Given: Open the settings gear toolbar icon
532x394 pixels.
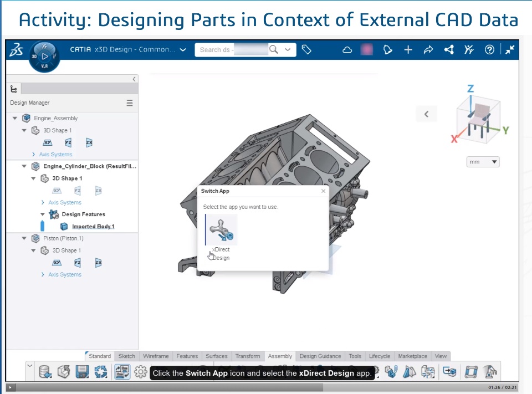Looking at the screenshot, I should 140,372.
